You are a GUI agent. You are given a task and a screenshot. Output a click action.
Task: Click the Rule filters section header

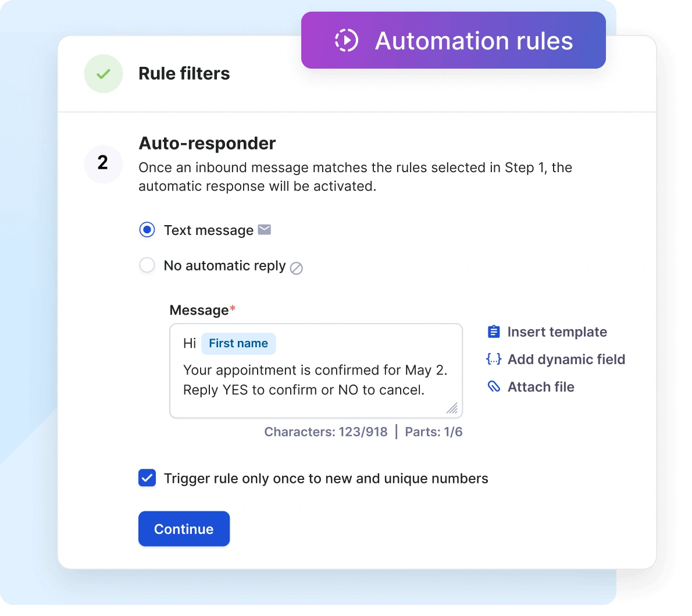[x=184, y=74]
